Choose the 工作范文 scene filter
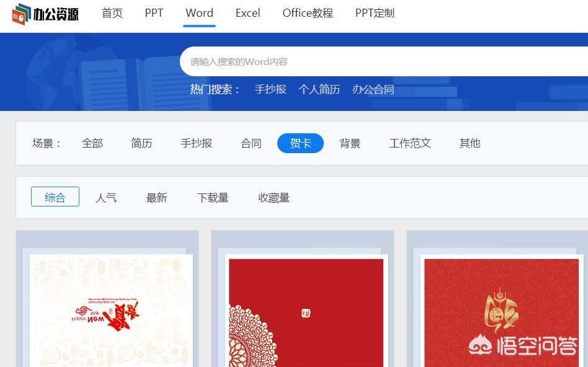 coord(410,143)
